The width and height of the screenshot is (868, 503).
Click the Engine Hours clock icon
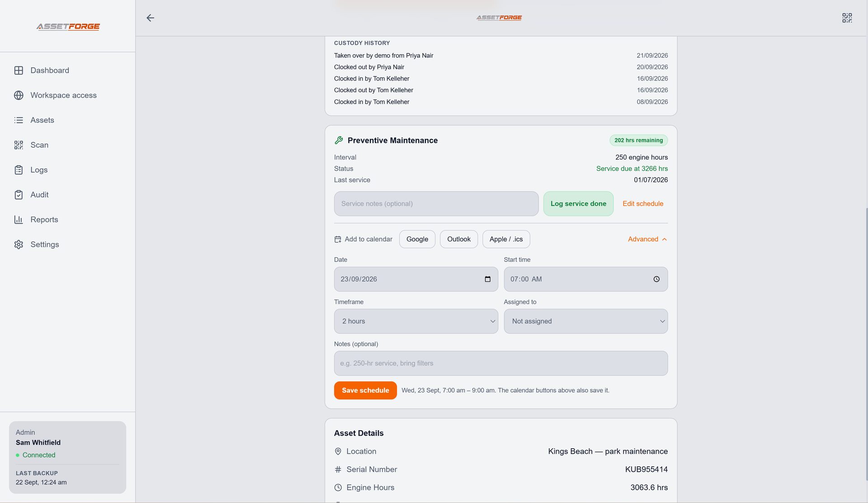[x=338, y=488]
